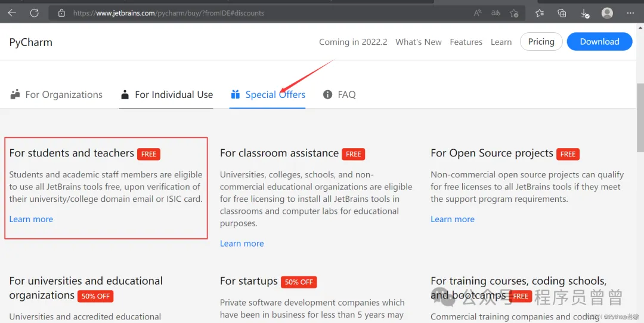Switch to the For Individual Use tab
The width and height of the screenshot is (644, 323).
166,95
